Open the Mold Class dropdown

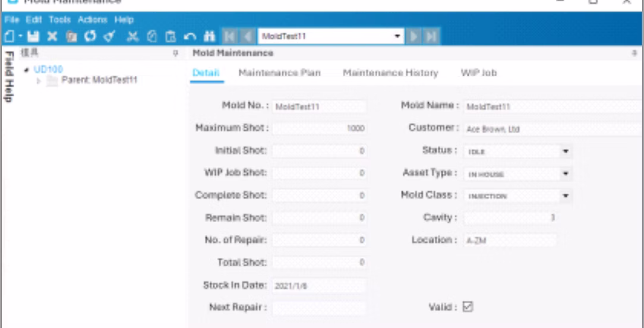(x=565, y=196)
